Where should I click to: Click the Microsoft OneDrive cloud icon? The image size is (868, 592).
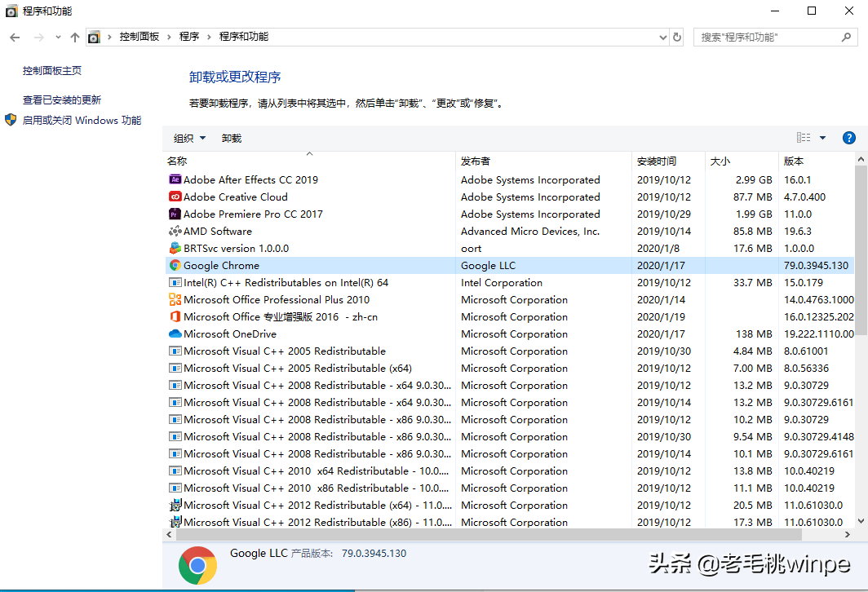point(175,334)
